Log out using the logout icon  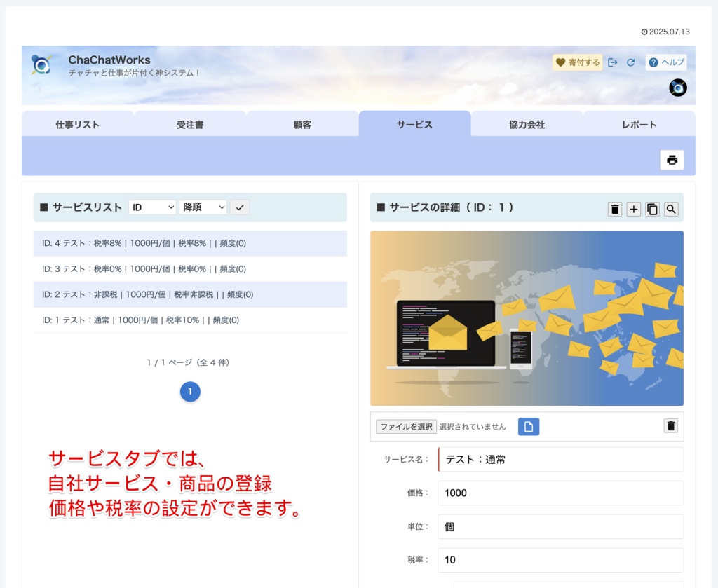tap(613, 62)
